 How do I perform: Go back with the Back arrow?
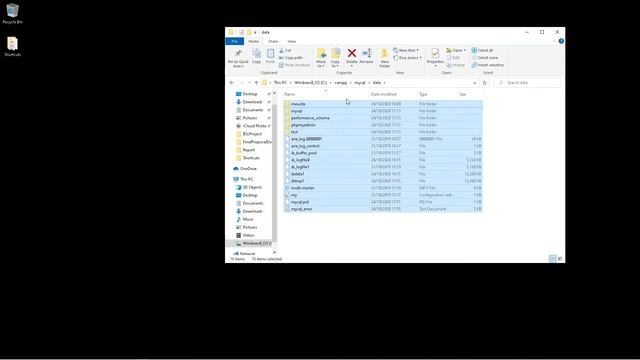pyautogui.click(x=232, y=83)
